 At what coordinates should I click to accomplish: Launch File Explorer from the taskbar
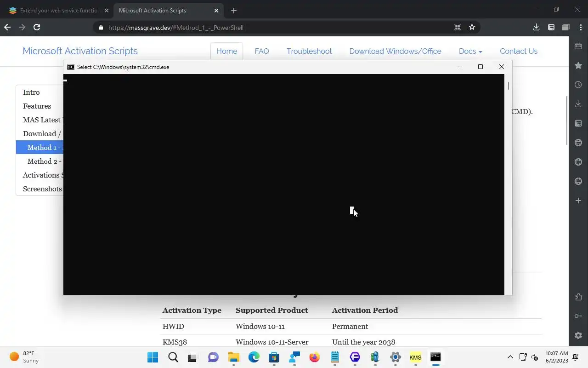coord(234,357)
